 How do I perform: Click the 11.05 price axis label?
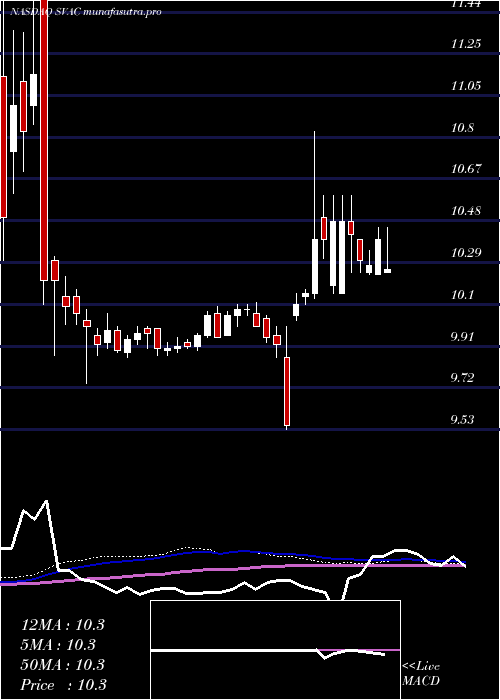pyautogui.click(x=466, y=86)
